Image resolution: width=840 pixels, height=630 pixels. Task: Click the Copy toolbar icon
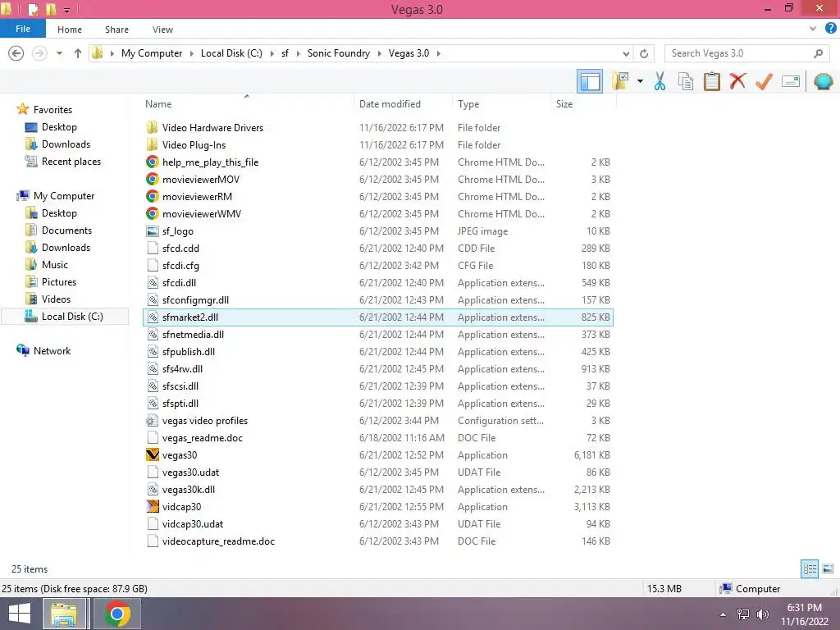[685, 81]
